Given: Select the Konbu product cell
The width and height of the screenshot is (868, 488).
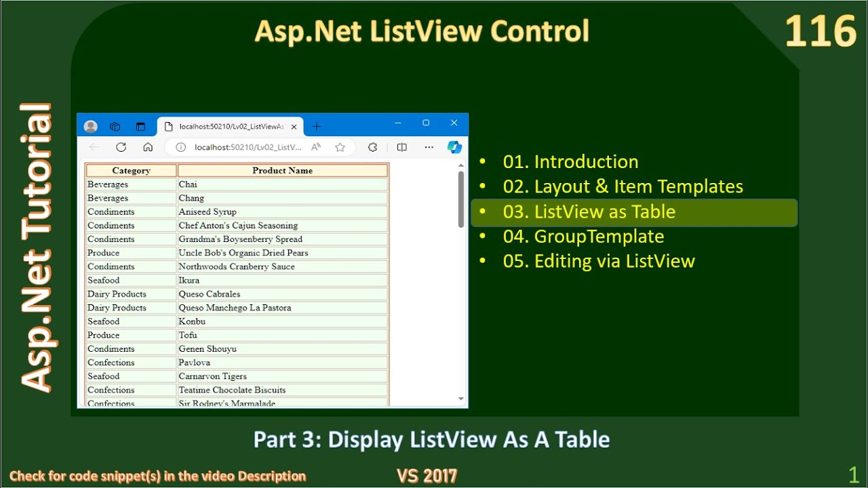Looking at the screenshot, I should point(283,321).
